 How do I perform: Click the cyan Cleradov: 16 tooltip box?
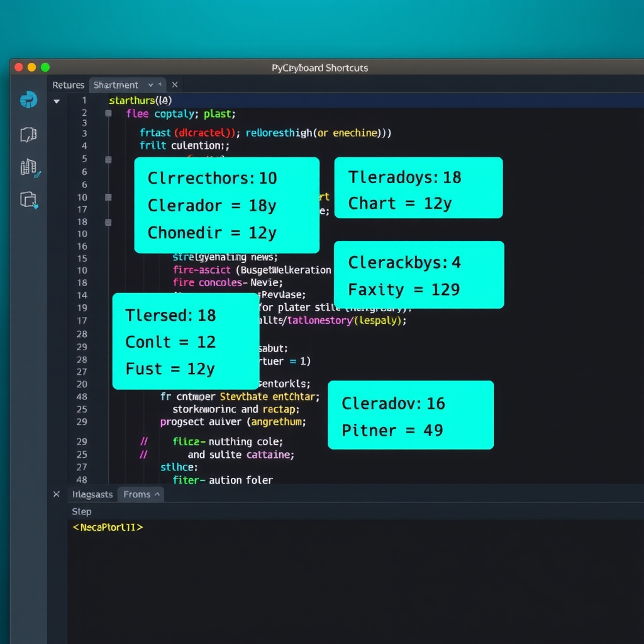tap(411, 415)
